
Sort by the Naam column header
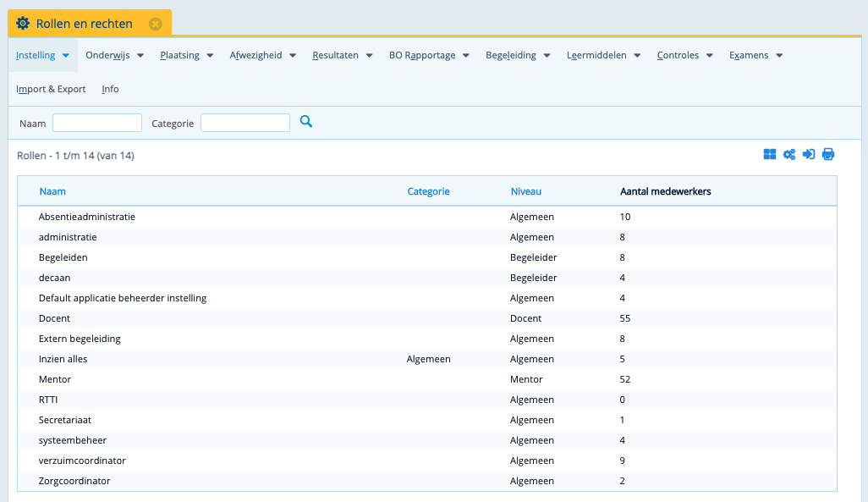pyautogui.click(x=52, y=191)
